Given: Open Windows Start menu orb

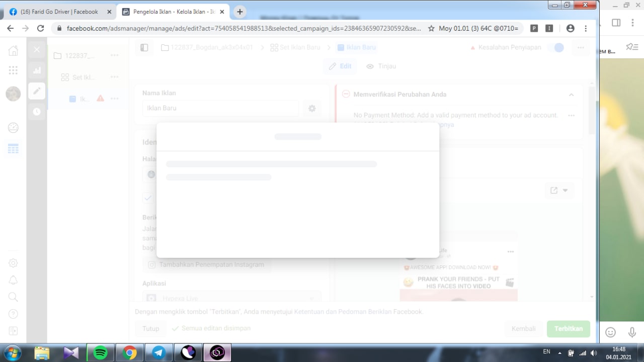Looking at the screenshot, I should pyautogui.click(x=12, y=352).
